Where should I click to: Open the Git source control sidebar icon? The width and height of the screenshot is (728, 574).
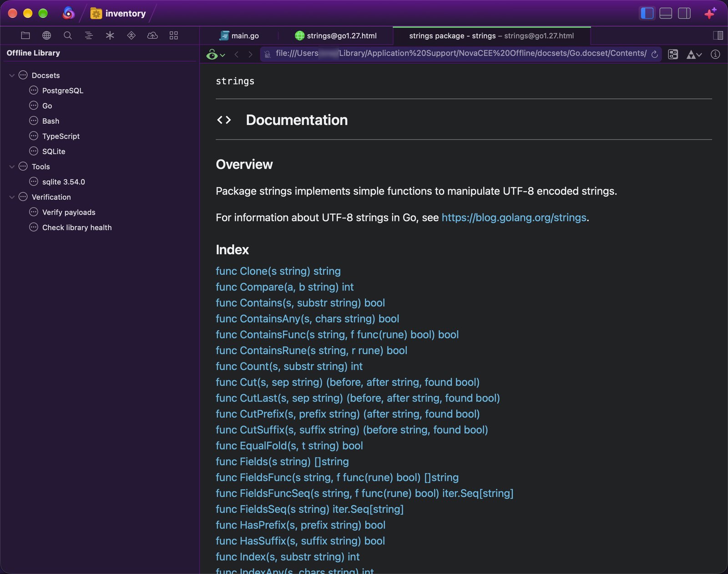point(131,35)
